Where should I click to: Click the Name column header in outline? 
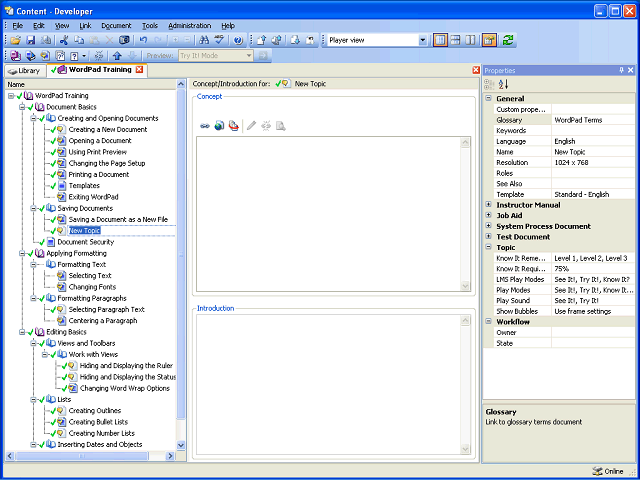click(91, 84)
